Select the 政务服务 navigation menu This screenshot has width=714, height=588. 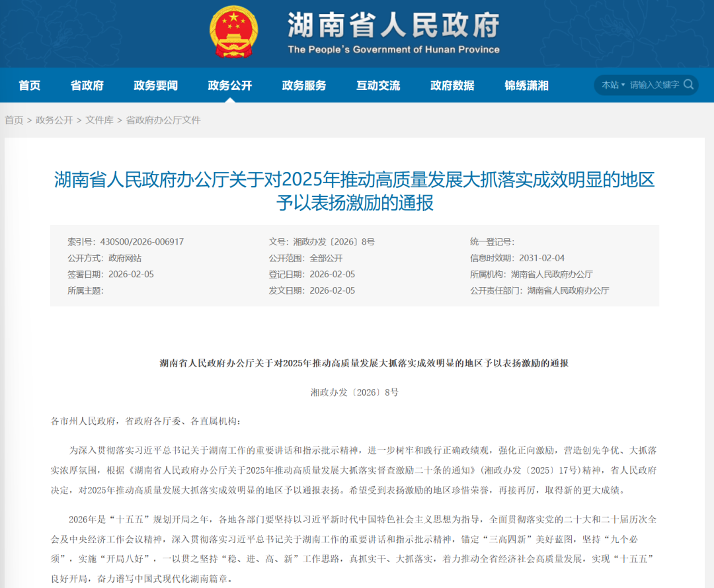304,85
